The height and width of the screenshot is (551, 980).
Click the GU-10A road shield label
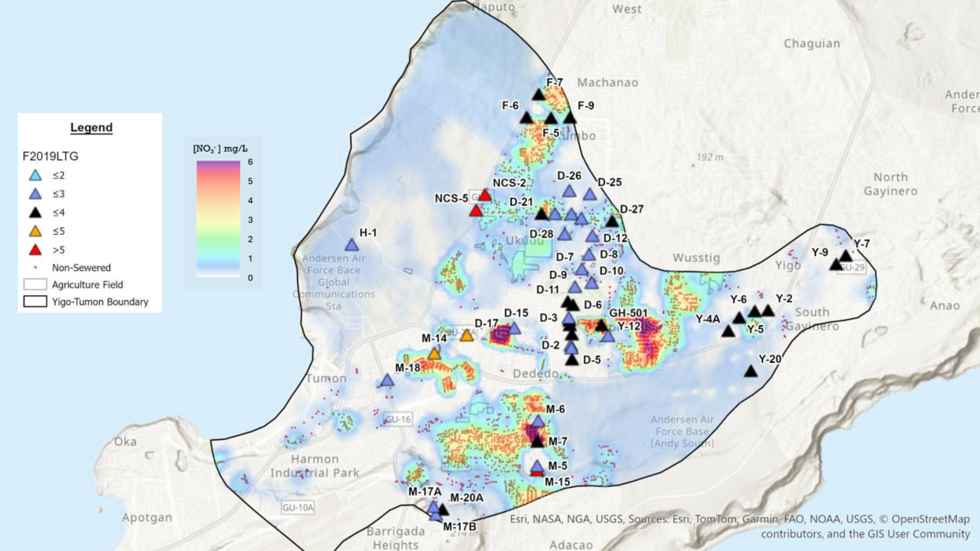click(298, 507)
